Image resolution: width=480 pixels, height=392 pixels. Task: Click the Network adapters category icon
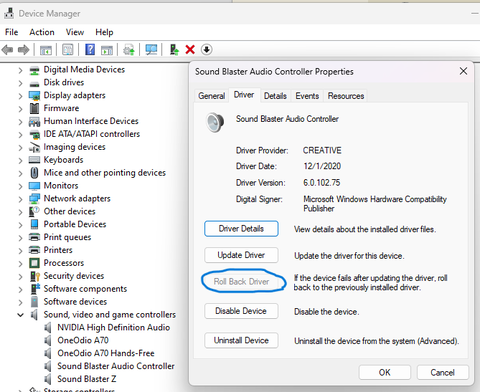click(34, 199)
